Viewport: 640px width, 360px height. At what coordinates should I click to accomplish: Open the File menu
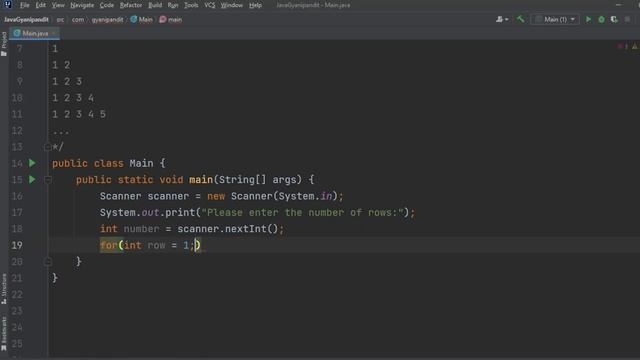coord(24,5)
